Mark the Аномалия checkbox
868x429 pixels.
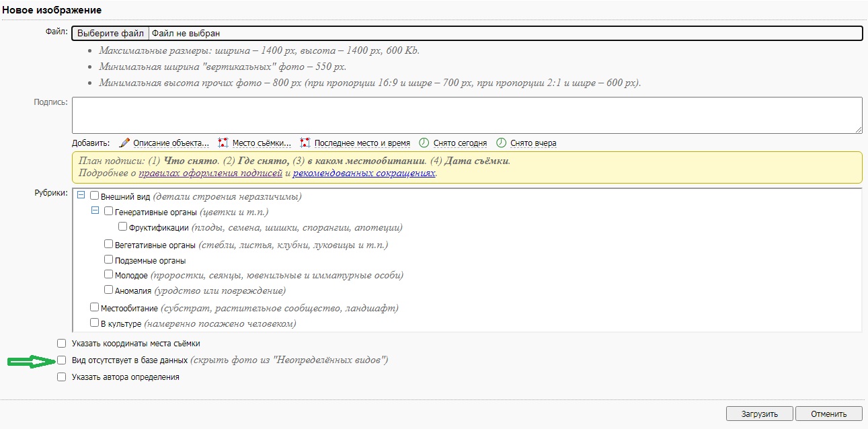(x=108, y=290)
